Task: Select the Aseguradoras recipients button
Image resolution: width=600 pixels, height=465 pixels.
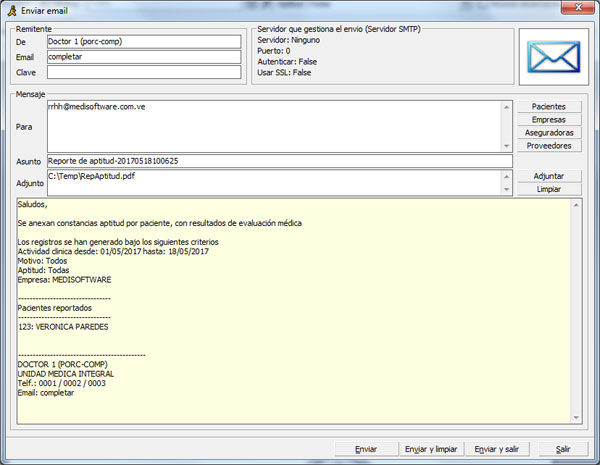Action: 550,132
